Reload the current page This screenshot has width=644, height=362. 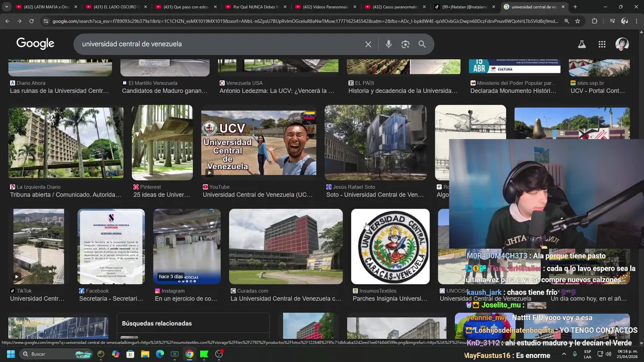click(x=31, y=21)
